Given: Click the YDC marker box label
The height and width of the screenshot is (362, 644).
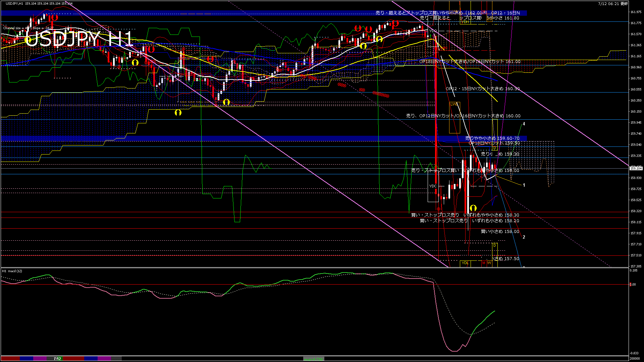Looking at the screenshot, I should [433, 186].
